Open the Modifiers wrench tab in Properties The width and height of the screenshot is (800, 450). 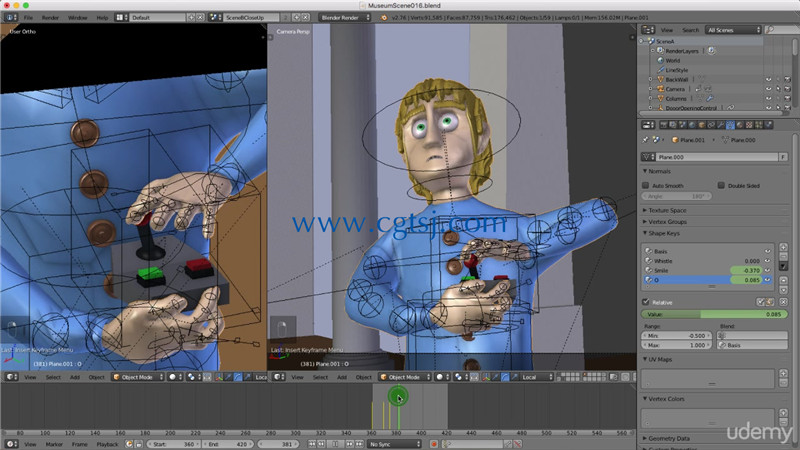(x=720, y=124)
